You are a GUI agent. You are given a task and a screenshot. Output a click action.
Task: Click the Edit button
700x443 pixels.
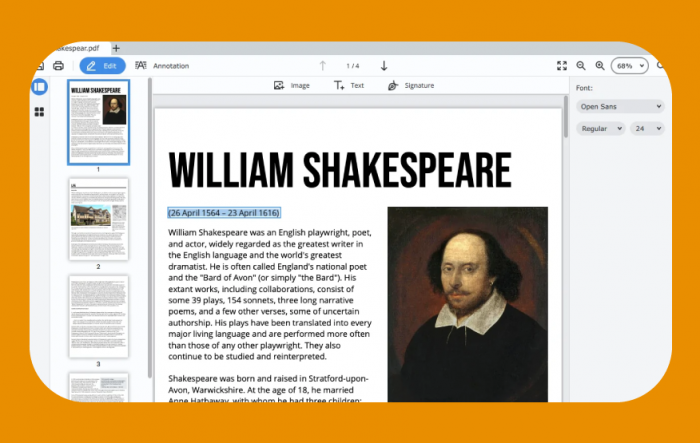pyautogui.click(x=102, y=66)
